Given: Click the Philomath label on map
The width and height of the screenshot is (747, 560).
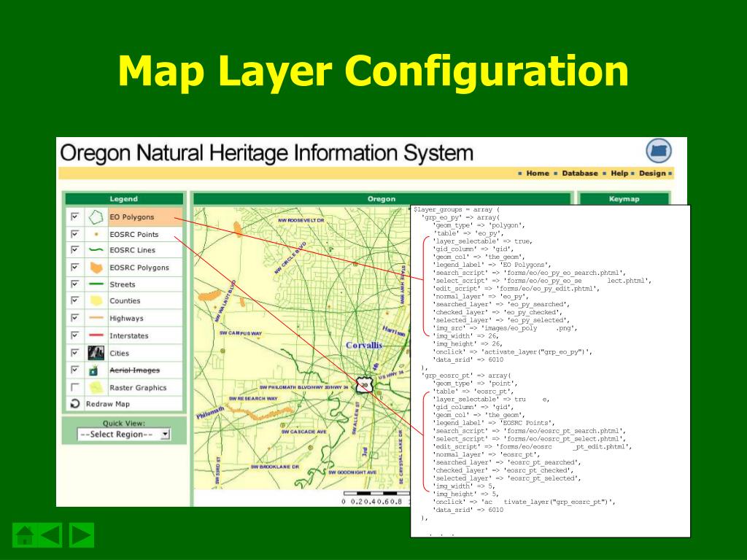Looking at the screenshot, I should tap(210, 413).
